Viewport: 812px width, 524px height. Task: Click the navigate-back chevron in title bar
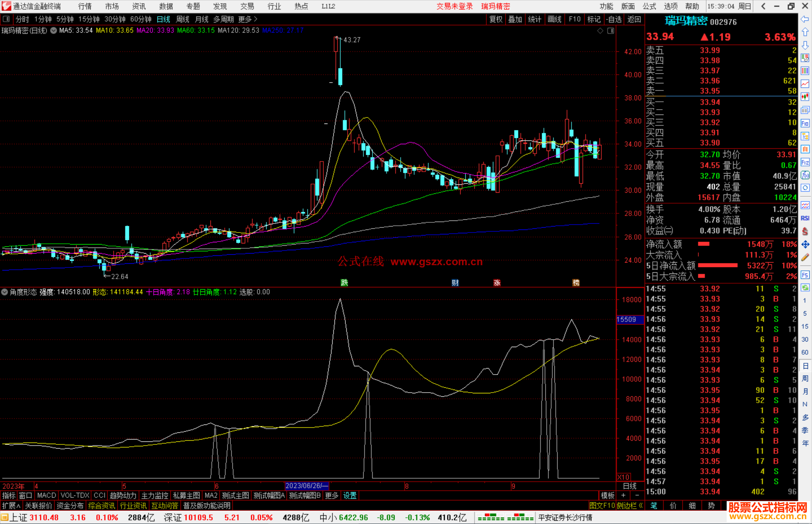[x=763, y=6]
